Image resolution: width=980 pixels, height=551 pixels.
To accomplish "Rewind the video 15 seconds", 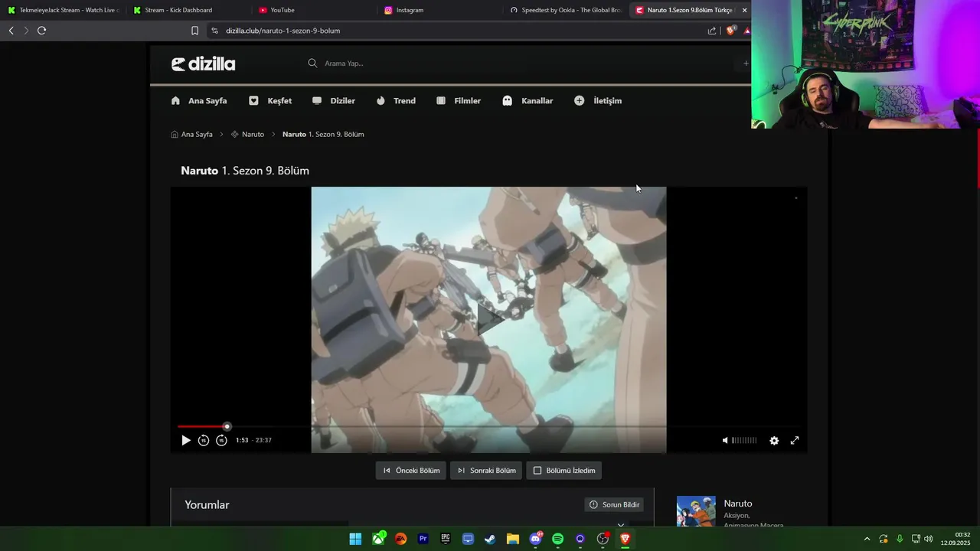I will (x=204, y=440).
